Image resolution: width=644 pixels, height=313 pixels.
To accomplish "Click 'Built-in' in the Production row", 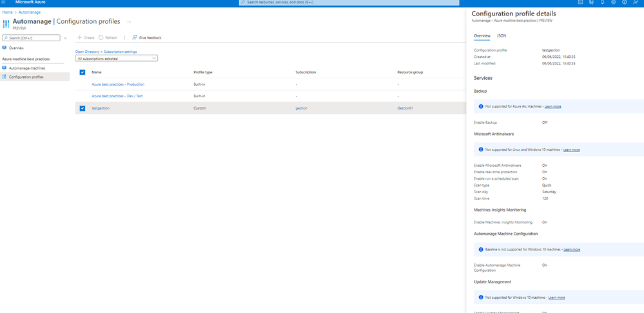I will tap(199, 84).
